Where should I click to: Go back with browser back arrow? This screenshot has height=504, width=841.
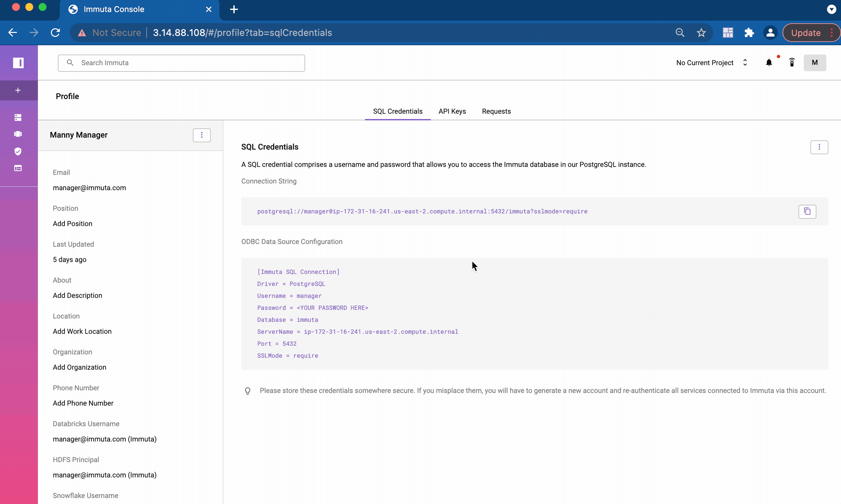tap(13, 33)
